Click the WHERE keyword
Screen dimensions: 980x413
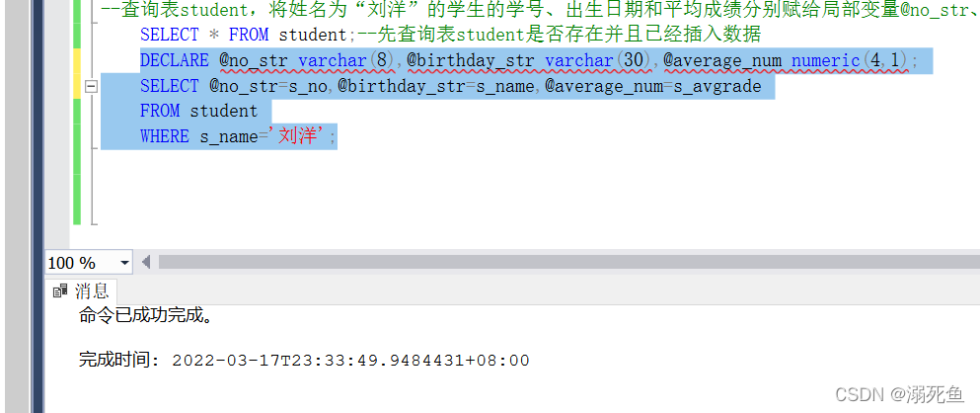[165, 136]
